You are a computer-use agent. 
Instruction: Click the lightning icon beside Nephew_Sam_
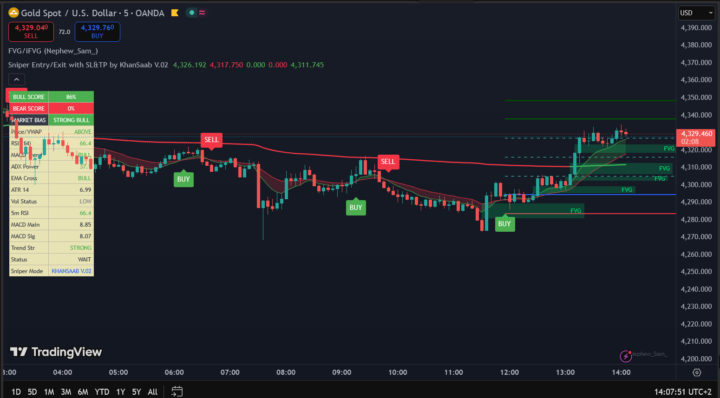(625, 356)
